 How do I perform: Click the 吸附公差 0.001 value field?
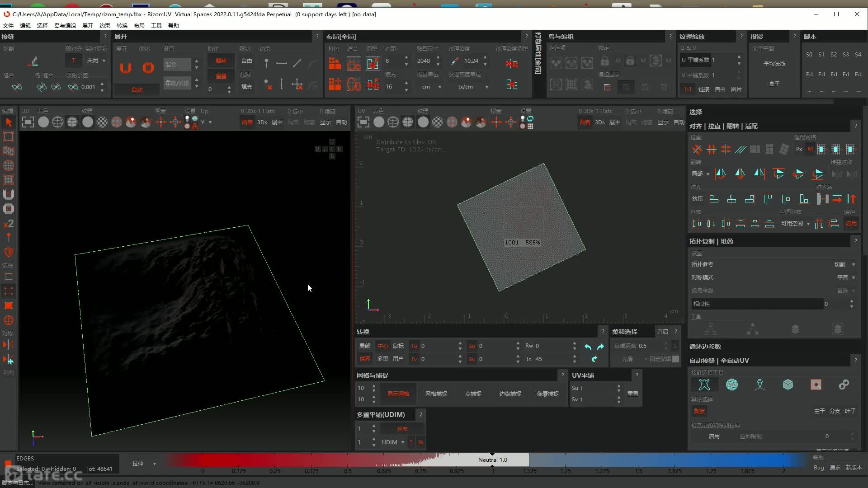tap(89, 87)
